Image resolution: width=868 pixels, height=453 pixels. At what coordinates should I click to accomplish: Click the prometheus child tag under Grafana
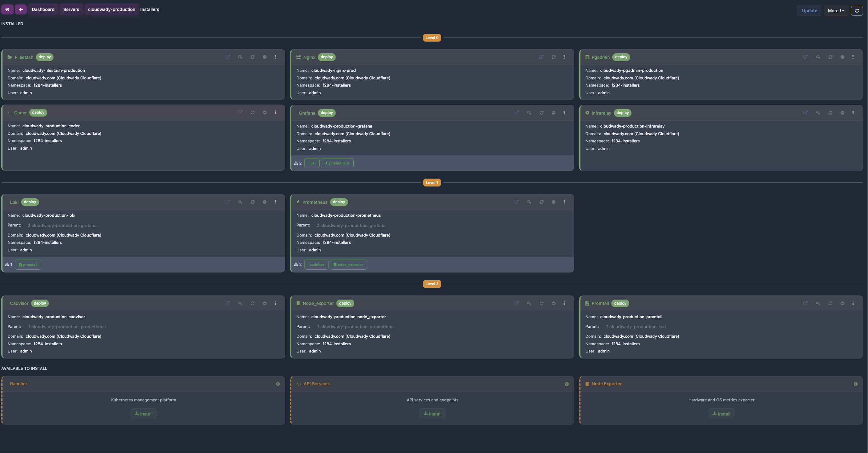(337, 163)
